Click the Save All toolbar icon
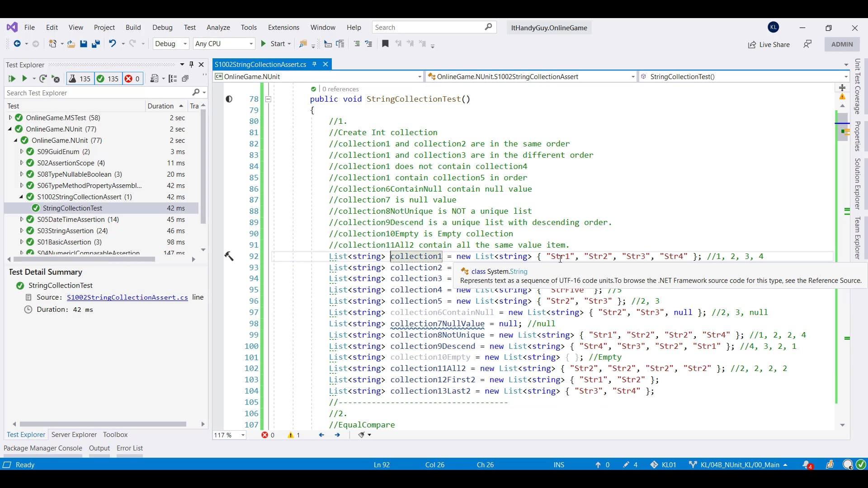Screen dimensions: 868x488 (x=96, y=44)
